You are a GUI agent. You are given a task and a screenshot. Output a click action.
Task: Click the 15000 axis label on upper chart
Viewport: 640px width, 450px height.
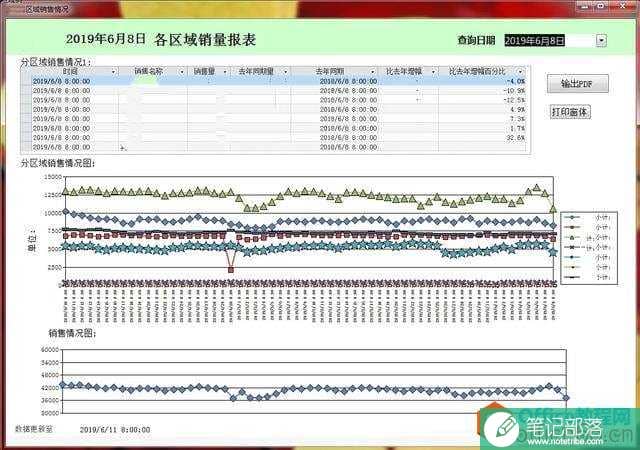pyautogui.click(x=53, y=177)
